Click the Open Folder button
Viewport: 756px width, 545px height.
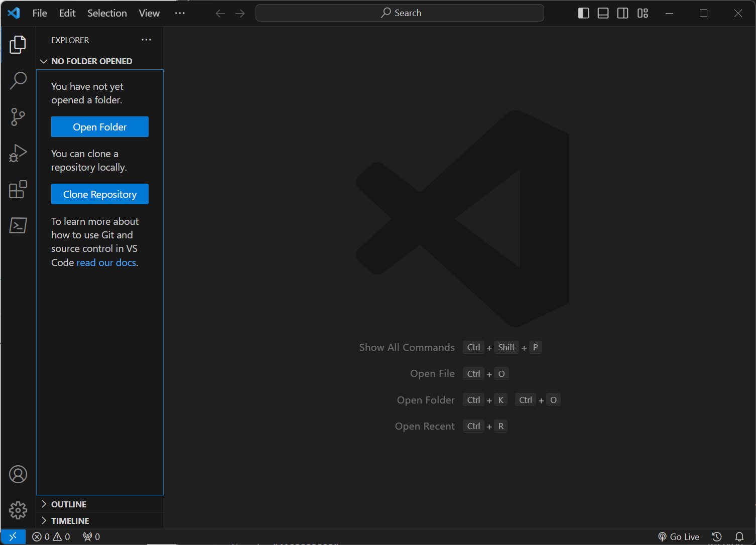tap(100, 127)
